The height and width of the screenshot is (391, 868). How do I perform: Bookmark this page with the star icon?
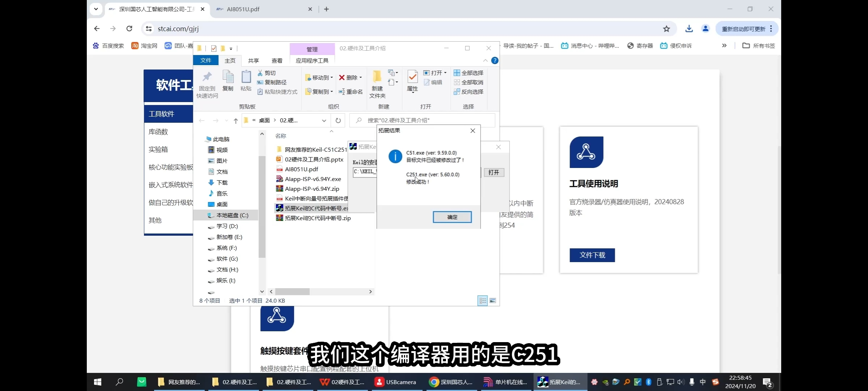tap(667, 29)
